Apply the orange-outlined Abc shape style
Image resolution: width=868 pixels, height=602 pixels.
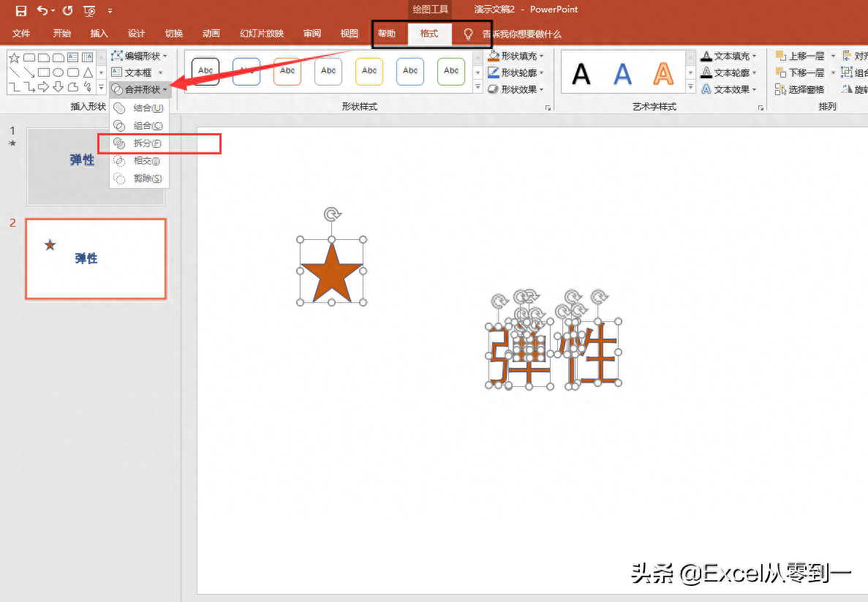click(287, 71)
